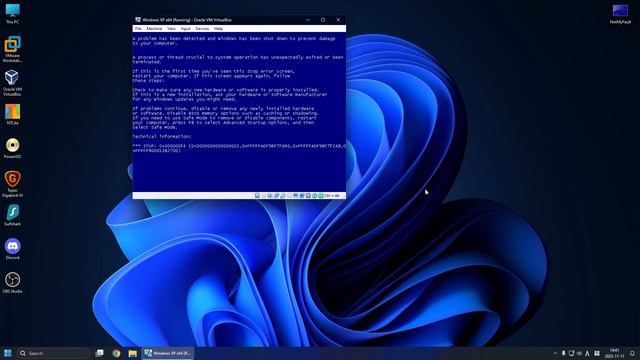
Task: Open OBS Studio desktop shortcut
Action: (x=12, y=283)
